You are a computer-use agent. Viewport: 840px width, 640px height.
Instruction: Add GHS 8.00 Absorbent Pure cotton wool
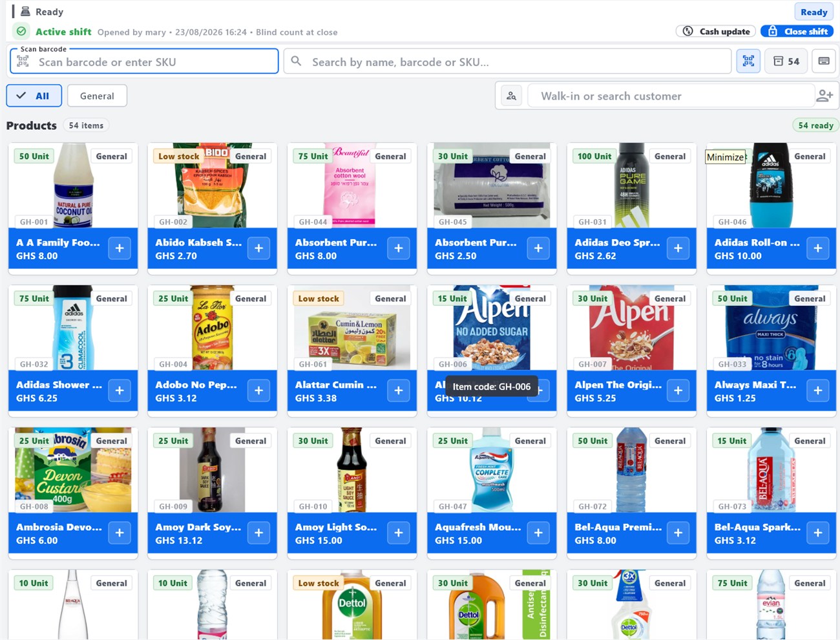[399, 248]
